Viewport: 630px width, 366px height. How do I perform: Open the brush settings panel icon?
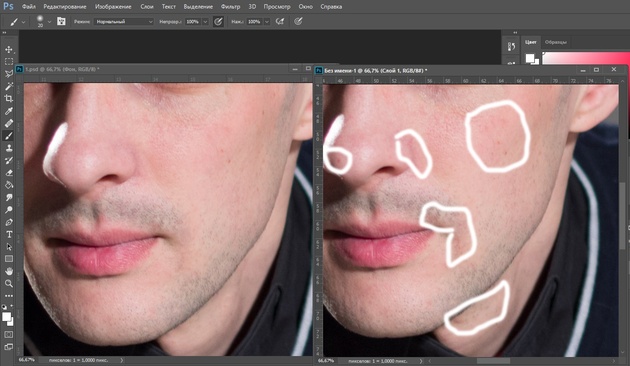click(x=61, y=21)
